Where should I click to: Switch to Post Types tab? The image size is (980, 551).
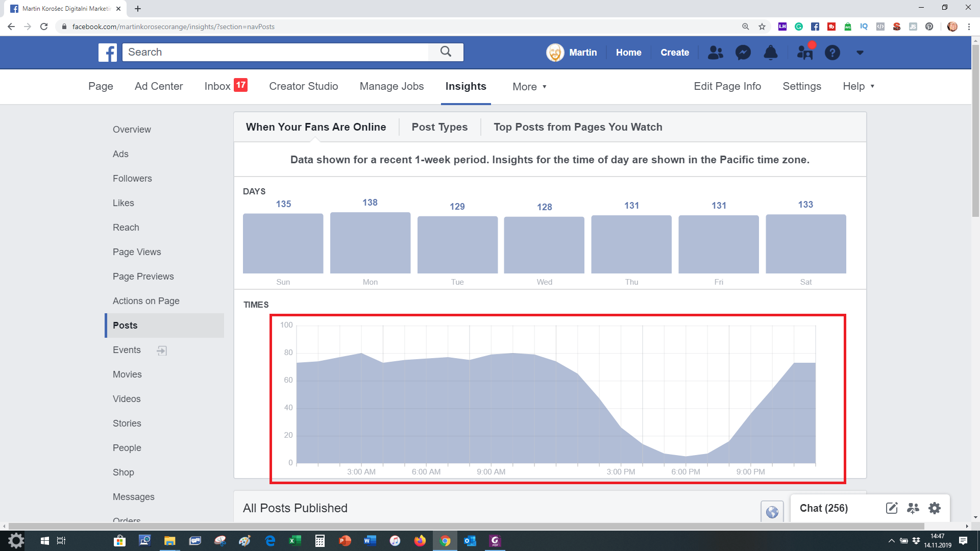pos(439,127)
